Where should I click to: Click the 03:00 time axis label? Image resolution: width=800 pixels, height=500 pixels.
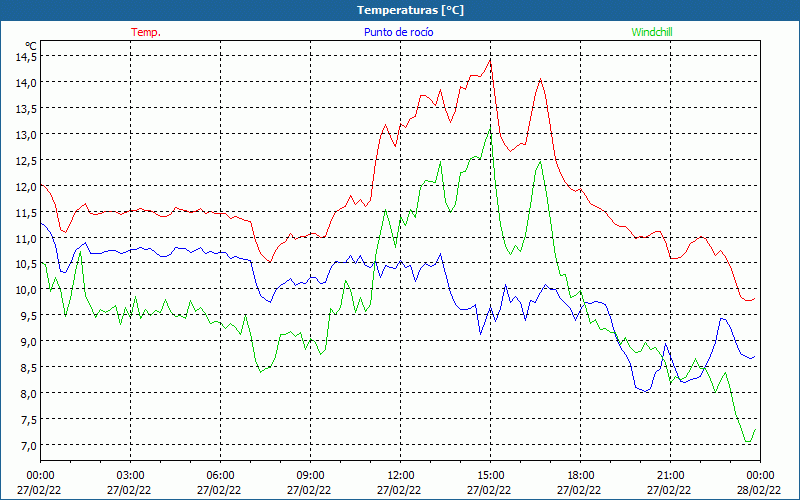click(131, 475)
